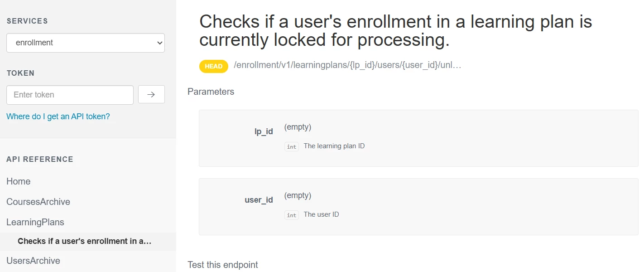Screen dimensions: 644x272
Task: Click the user_id (empty) value field
Action: coord(298,196)
